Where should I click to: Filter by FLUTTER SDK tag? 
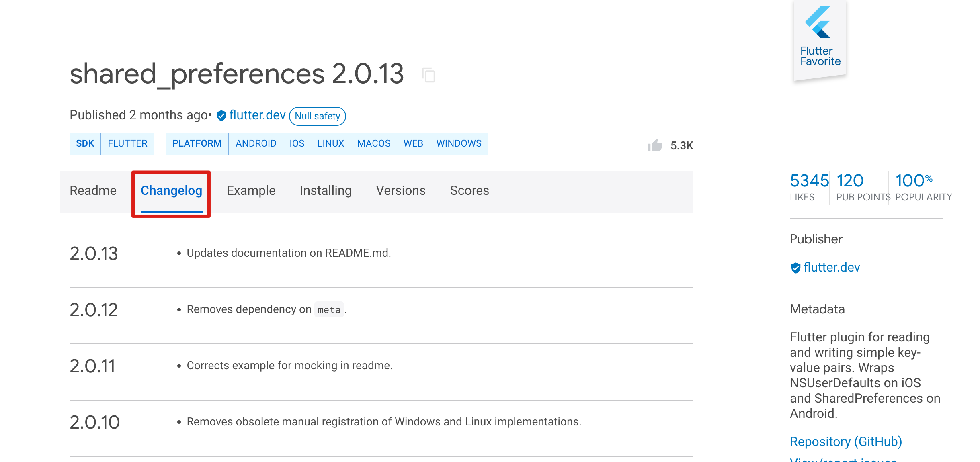[x=127, y=143]
